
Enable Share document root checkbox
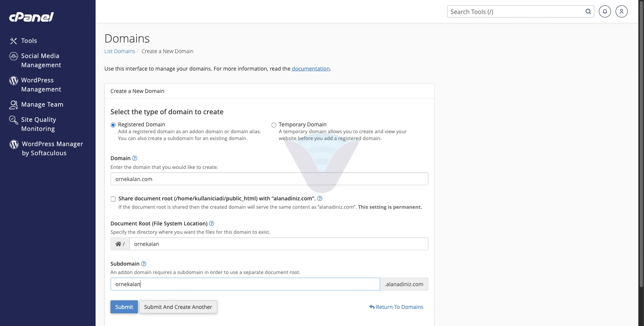click(113, 199)
